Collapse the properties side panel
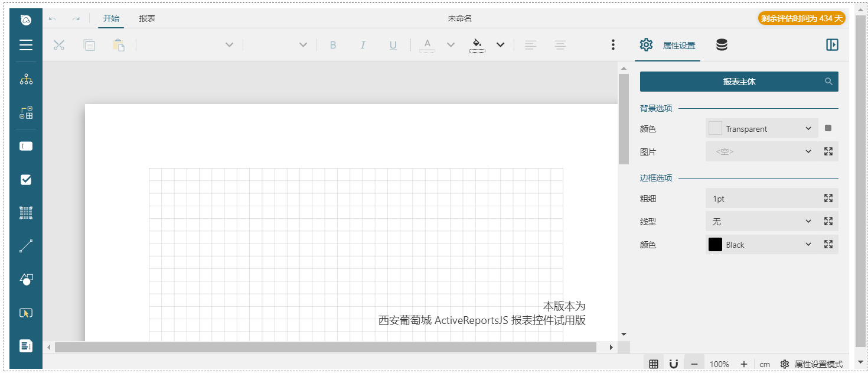Viewport: 868px width, 373px height. pos(832,45)
